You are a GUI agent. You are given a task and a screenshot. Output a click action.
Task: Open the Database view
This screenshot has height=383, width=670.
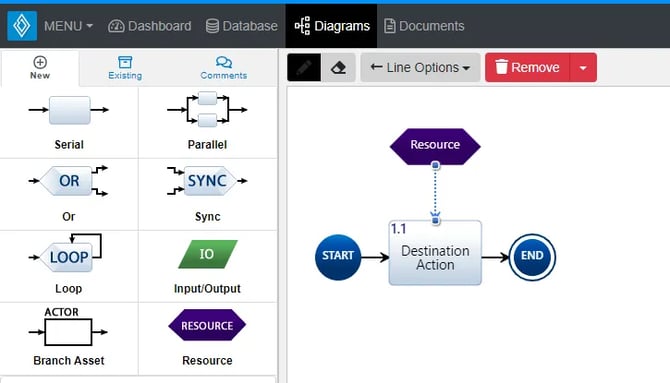coord(242,26)
